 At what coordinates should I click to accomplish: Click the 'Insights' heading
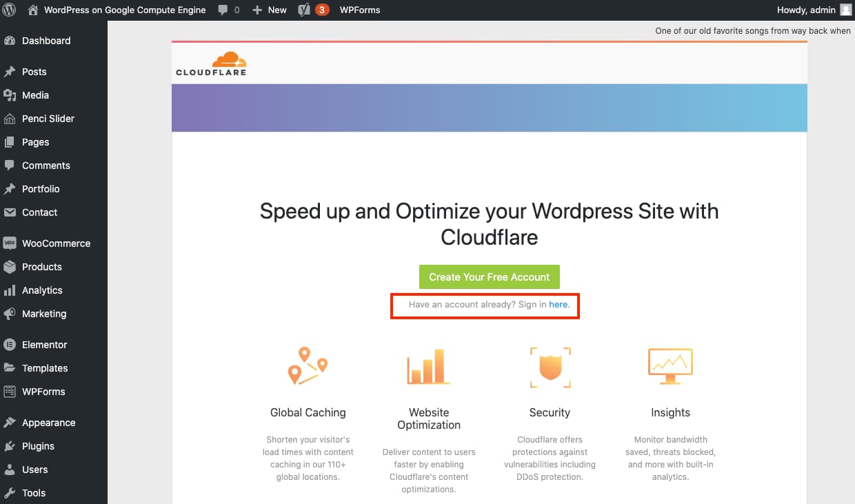pyautogui.click(x=670, y=412)
